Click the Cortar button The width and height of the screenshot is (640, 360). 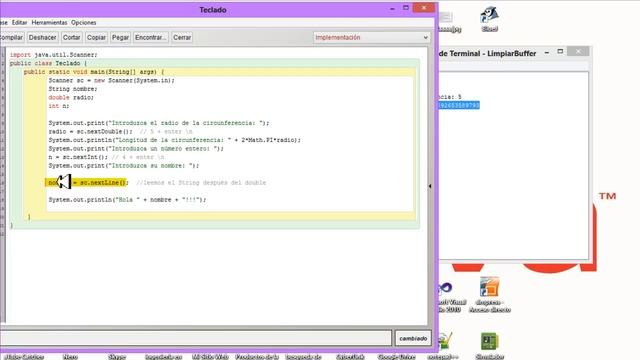pos(71,38)
